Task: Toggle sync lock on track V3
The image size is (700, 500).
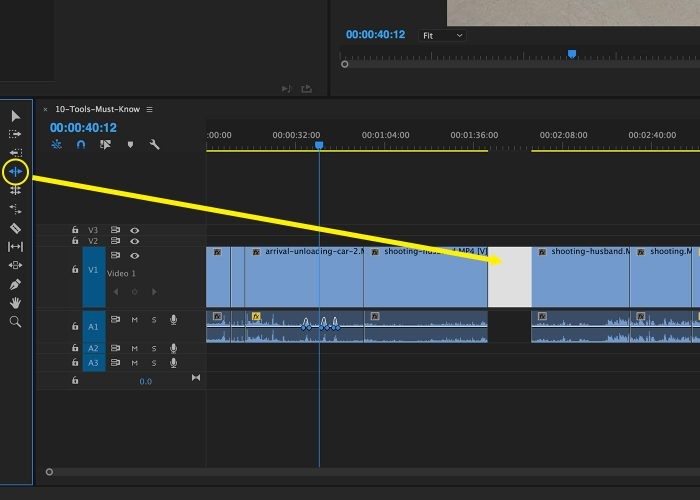Action: click(x=115, y=230)
